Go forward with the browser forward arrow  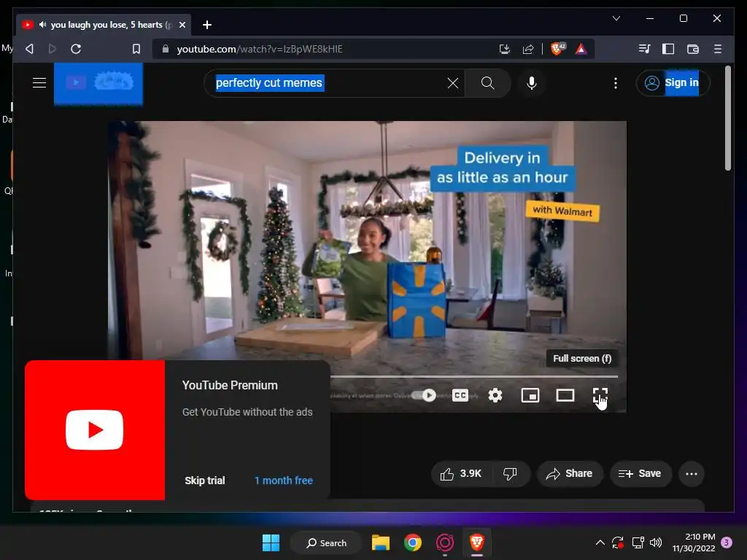53,49
